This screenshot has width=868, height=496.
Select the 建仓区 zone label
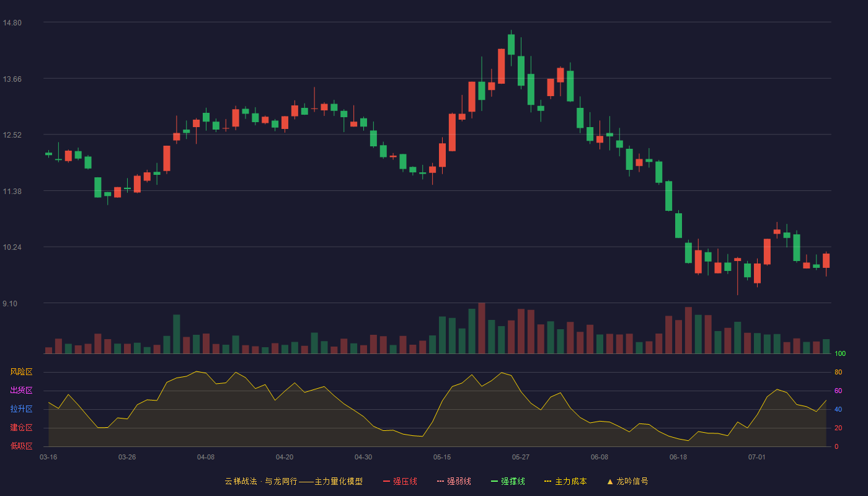point(21,428)
